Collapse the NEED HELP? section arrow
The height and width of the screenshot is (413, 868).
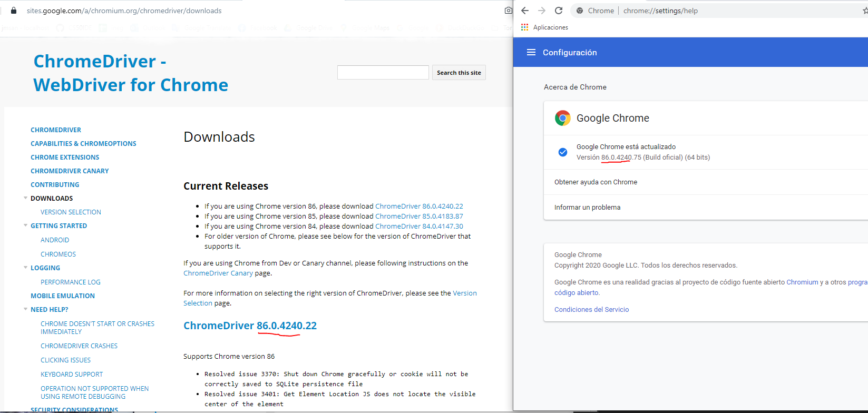coord(25,309)
